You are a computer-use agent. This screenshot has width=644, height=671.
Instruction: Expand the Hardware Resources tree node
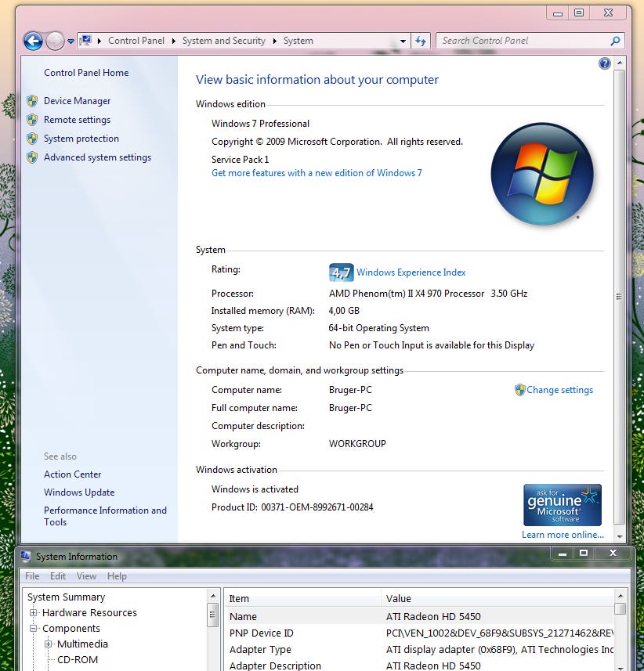pyautogui.click(x=34, y=613)
